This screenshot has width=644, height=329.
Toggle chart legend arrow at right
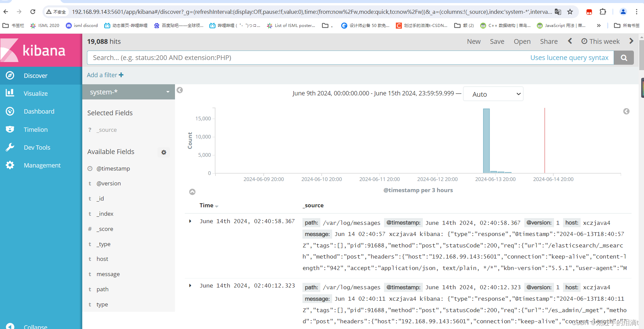click(x=626, y=111)
